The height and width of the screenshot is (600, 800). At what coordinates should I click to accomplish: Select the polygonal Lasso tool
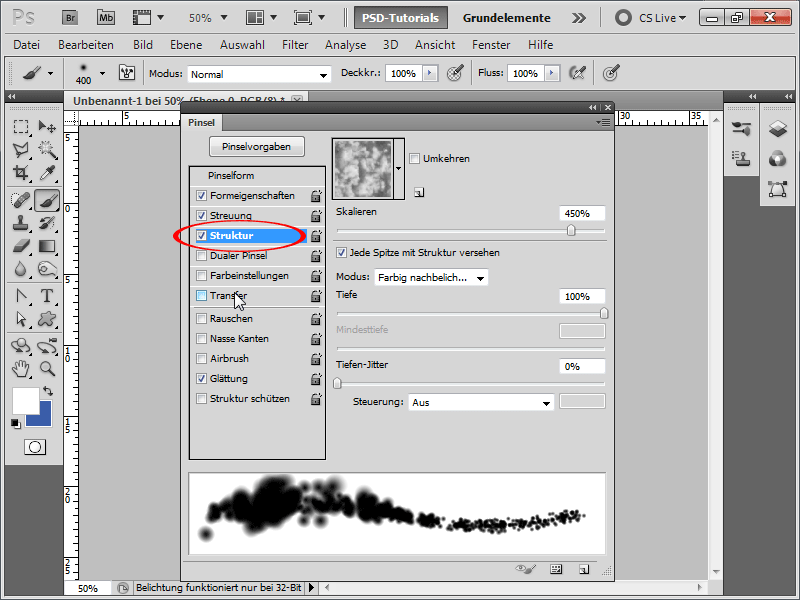pyautogui.click(x=21, y=149)
